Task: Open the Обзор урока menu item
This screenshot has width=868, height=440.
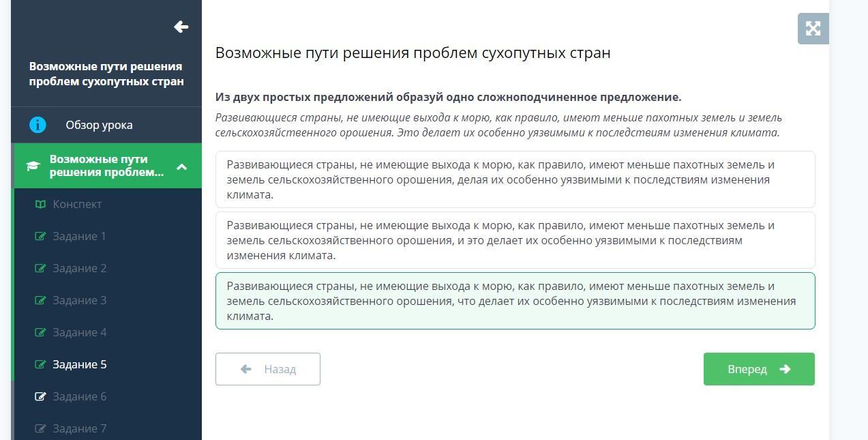Action: point(106,125)
